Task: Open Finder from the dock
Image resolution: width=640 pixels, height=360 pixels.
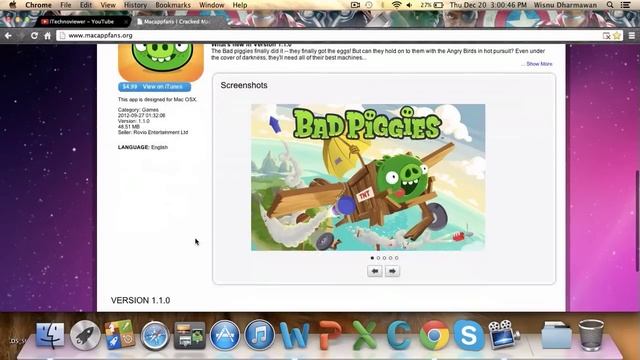Action: click(50, 335)
